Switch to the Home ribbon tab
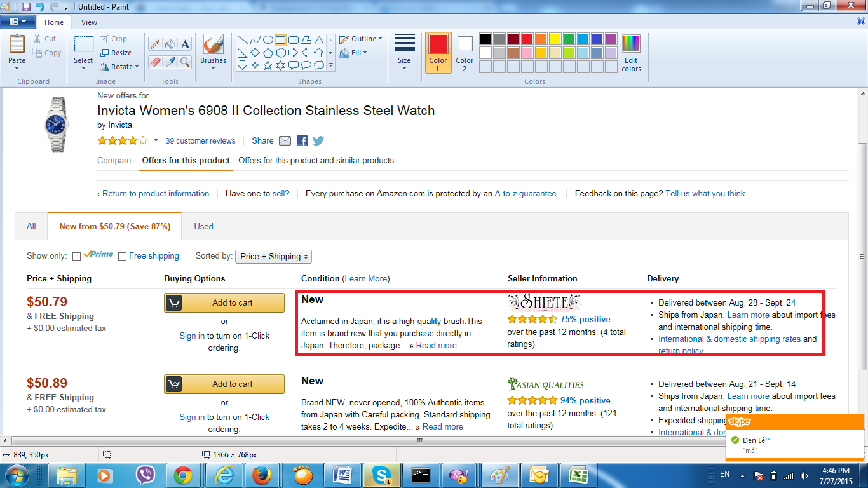 [54, 22]
